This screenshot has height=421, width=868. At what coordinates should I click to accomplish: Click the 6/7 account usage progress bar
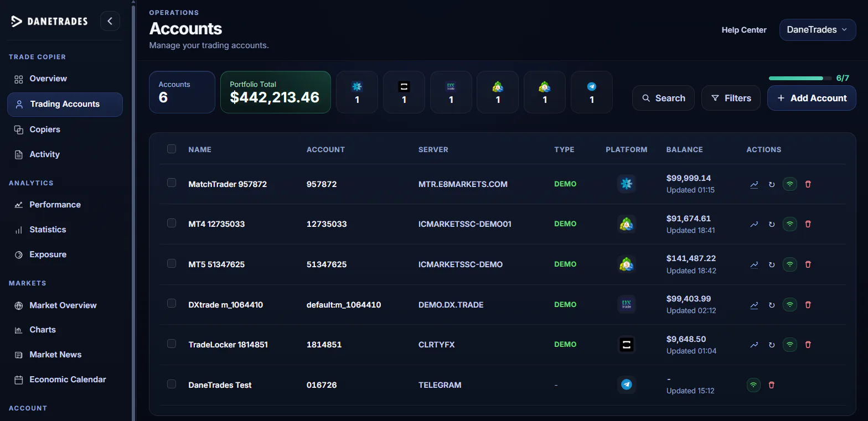(800, 79)
